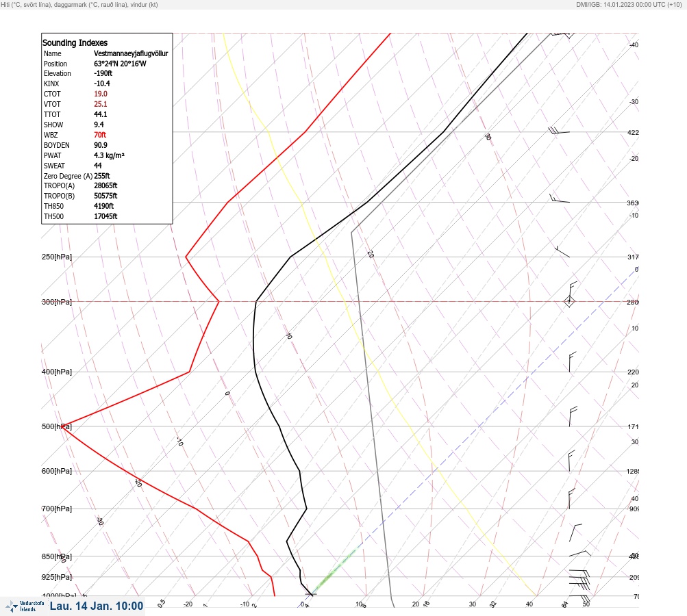Click the 'Position' row label in indexes
Viewport: 687px width, 616px height.
[x=55, y=64]
